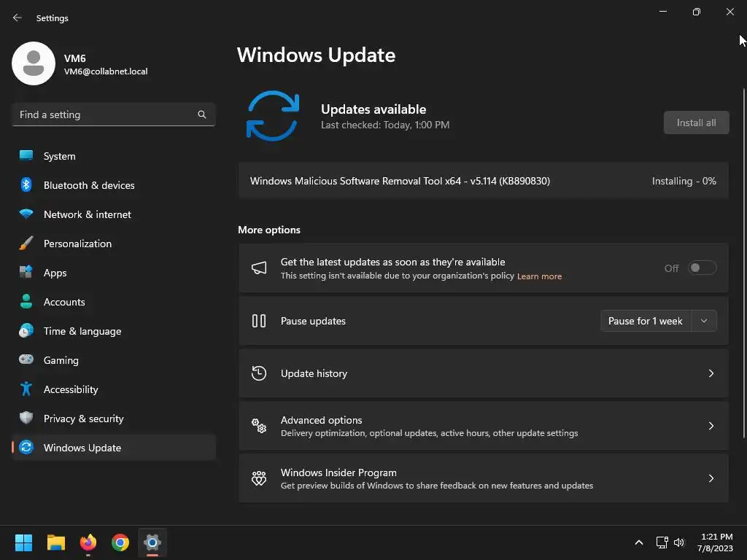Image resolution: width=747 pixels, height=560 pixels.
Task: Open Google Chrome from the taskbar
Action: 120,542
